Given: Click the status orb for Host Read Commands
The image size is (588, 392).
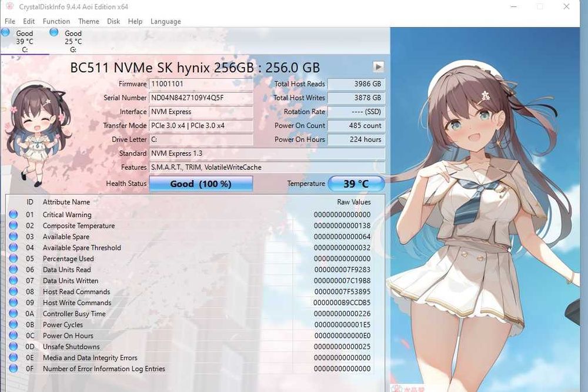Looking at the screenshot, I should point(14,291).
